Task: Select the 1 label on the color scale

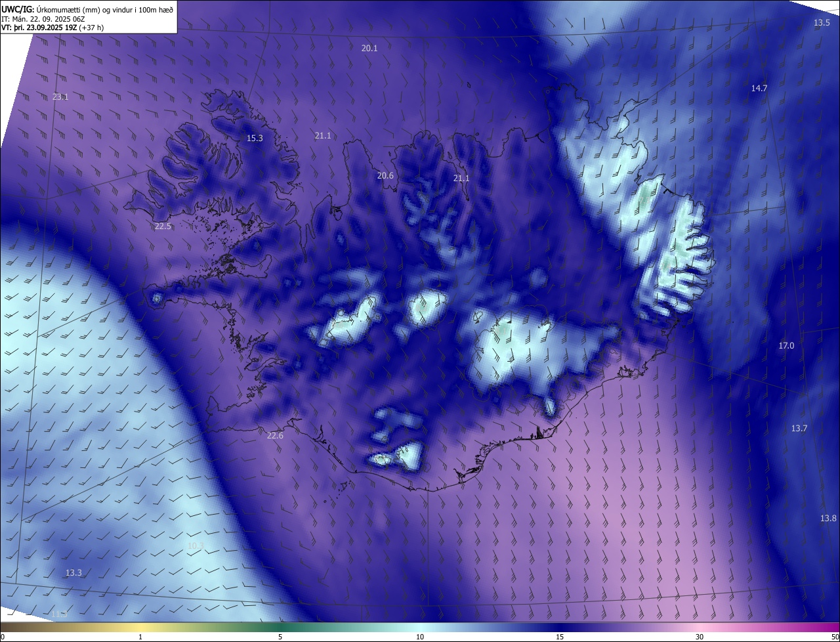Action: point(140,637)
